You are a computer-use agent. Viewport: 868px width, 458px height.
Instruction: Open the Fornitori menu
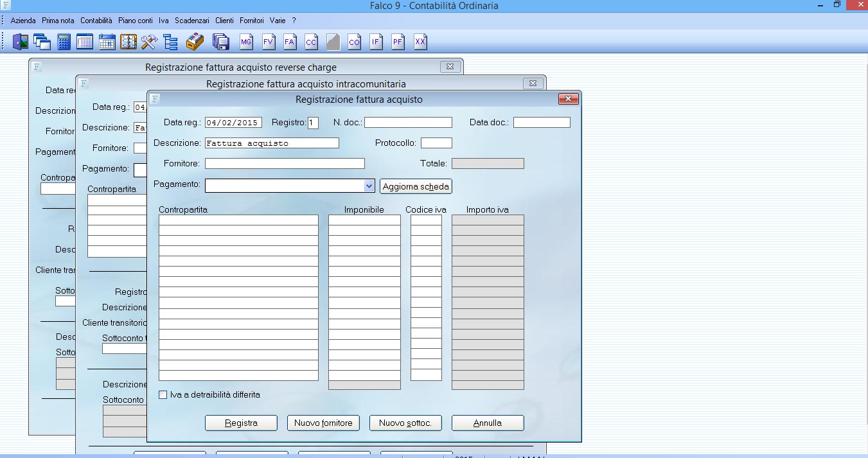pos(252,21)
